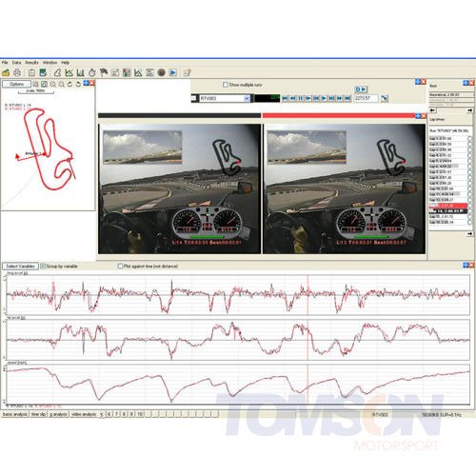The width and height of the screenshot is (476, 476).
Task: Open the Results menu
Action: pos(31,63)
